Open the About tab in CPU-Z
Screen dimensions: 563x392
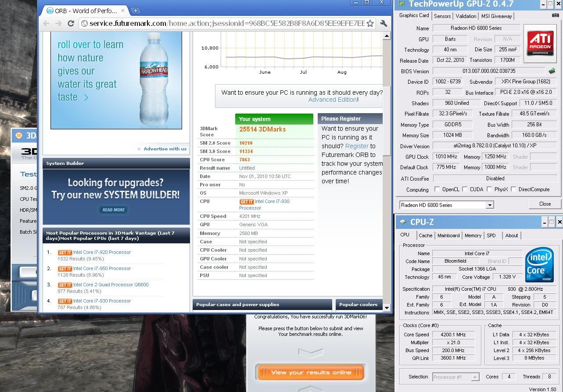(x=512, y=235)
